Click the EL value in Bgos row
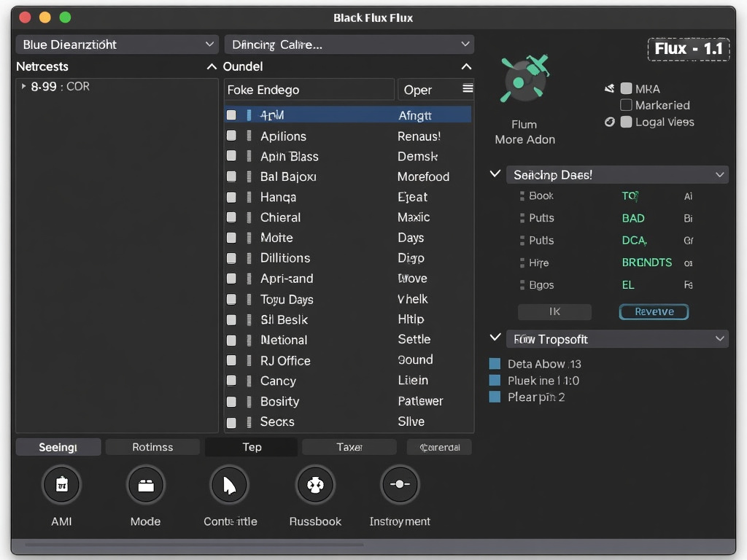 628,285
